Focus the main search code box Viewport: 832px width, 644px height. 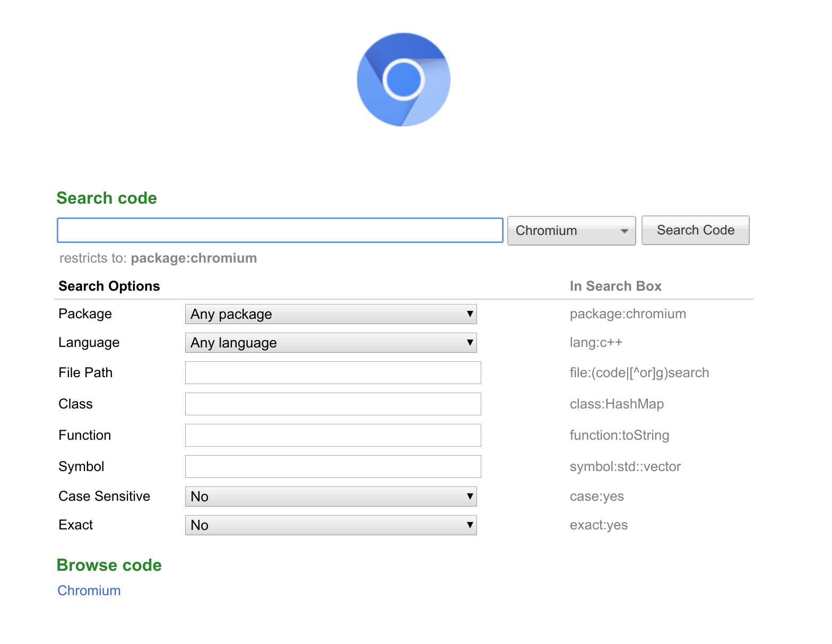click(x=280, y=230)
